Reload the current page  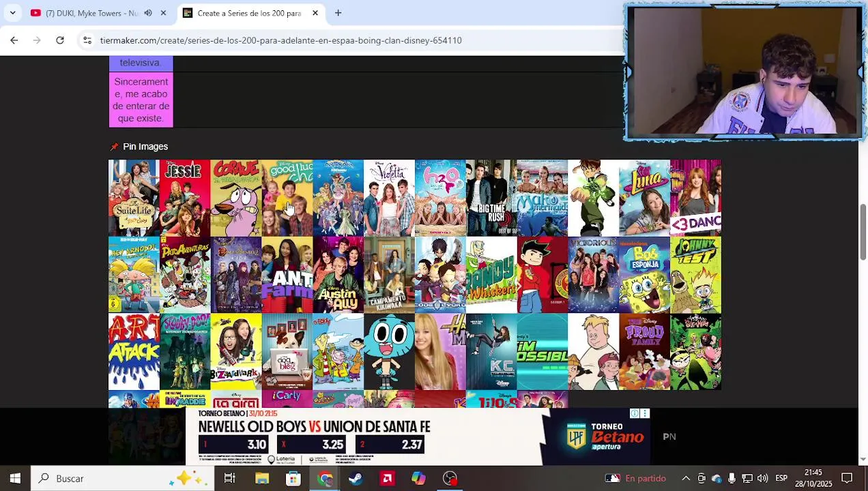tap(60, 40)
